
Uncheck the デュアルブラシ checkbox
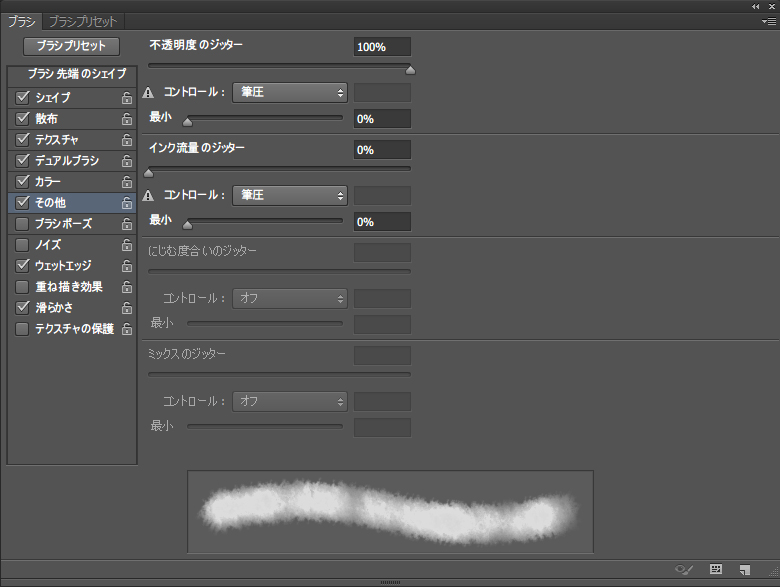(x=22, y=160)
